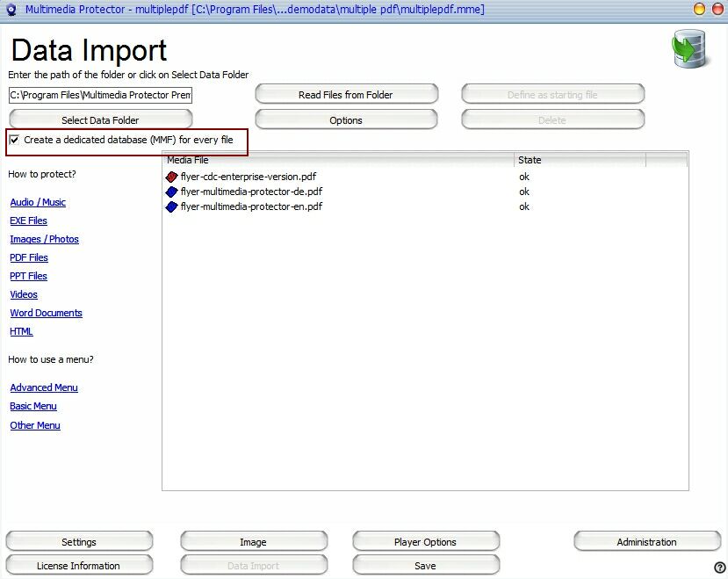The image size is (728, 579).
Task: Click the green database import icon
Action: tap(689, 49)
